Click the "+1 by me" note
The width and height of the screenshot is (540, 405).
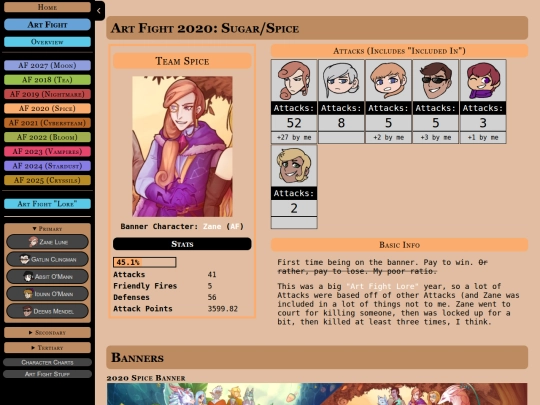(x=483, y=137)
